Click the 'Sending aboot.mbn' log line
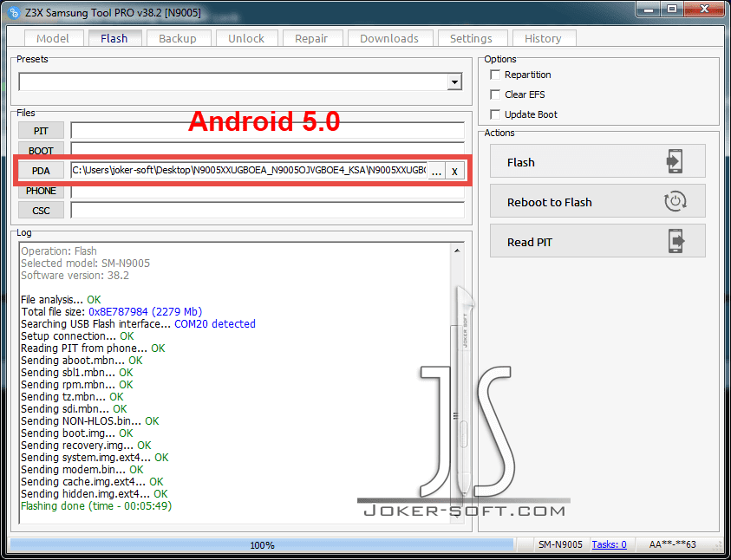This screenshot has width=731, height=560. pyautogui.click(x=82, y=360)
